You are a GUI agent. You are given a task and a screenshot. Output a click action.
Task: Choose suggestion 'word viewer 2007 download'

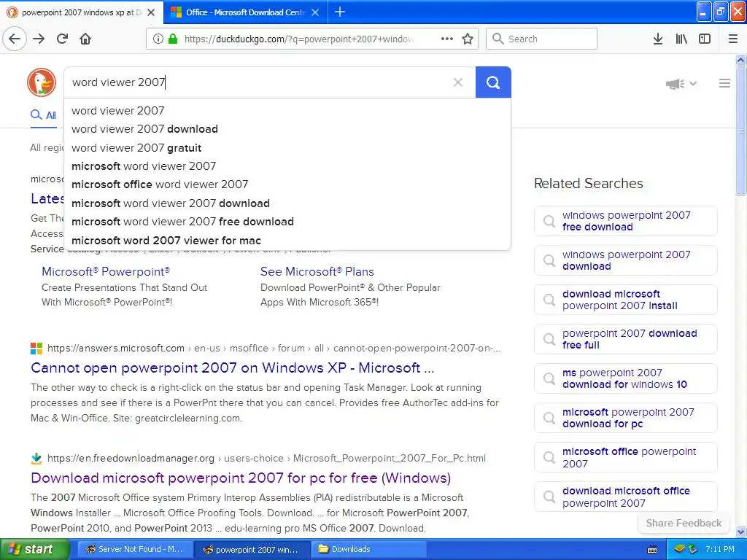pos(287,129)
